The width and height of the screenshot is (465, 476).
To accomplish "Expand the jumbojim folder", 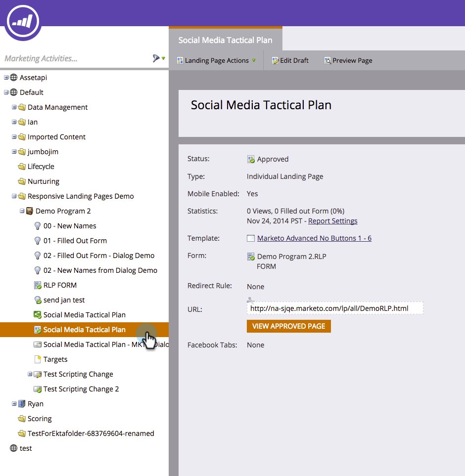I will point(14,151).
